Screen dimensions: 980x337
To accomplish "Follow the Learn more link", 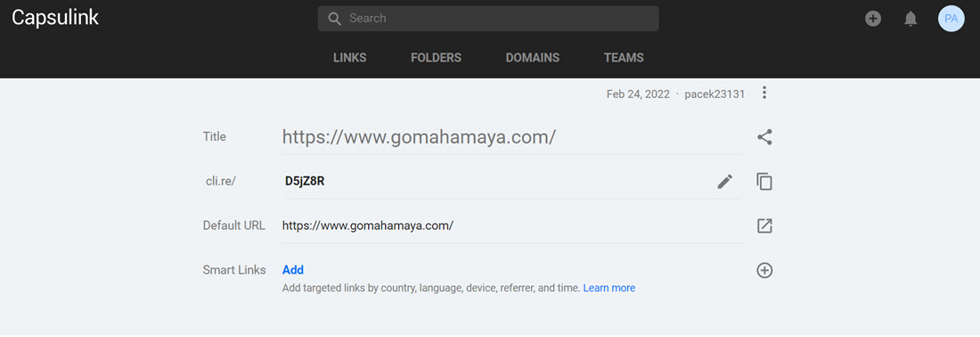I will point(608,288).
